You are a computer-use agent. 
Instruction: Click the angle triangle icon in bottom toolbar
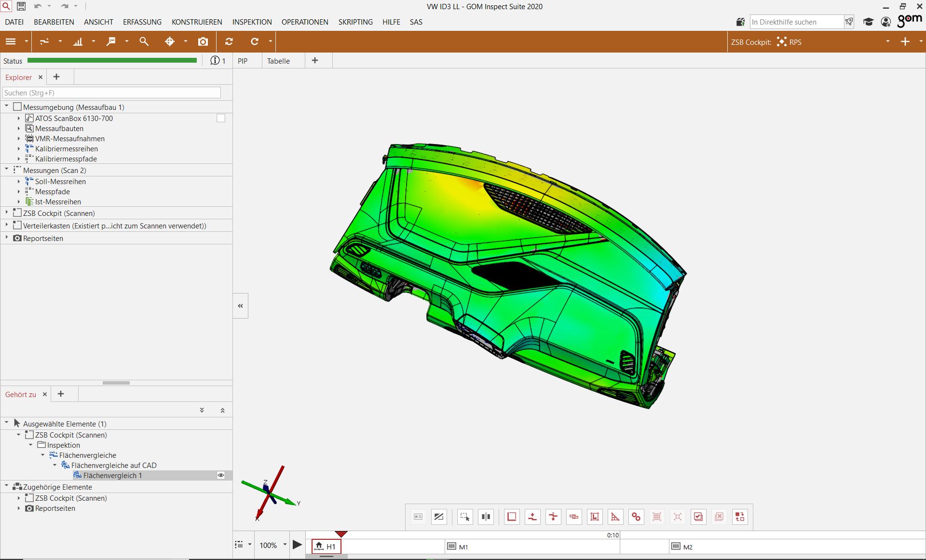click(615, 517)
